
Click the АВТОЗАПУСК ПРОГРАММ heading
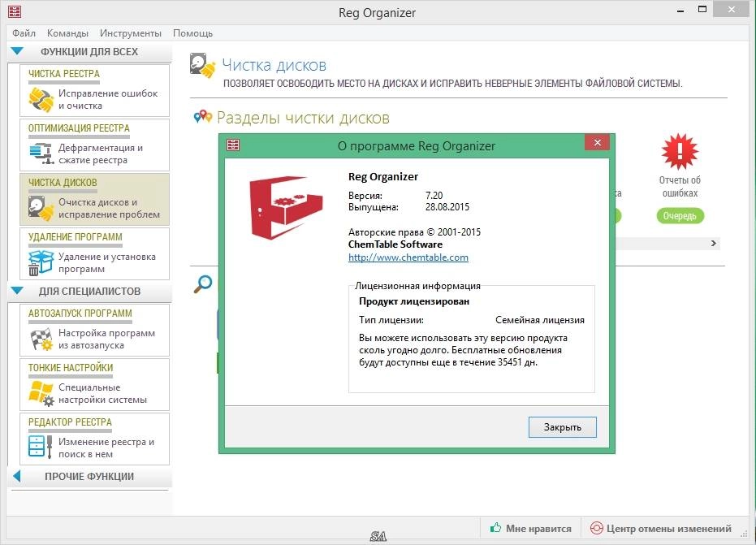80,314
